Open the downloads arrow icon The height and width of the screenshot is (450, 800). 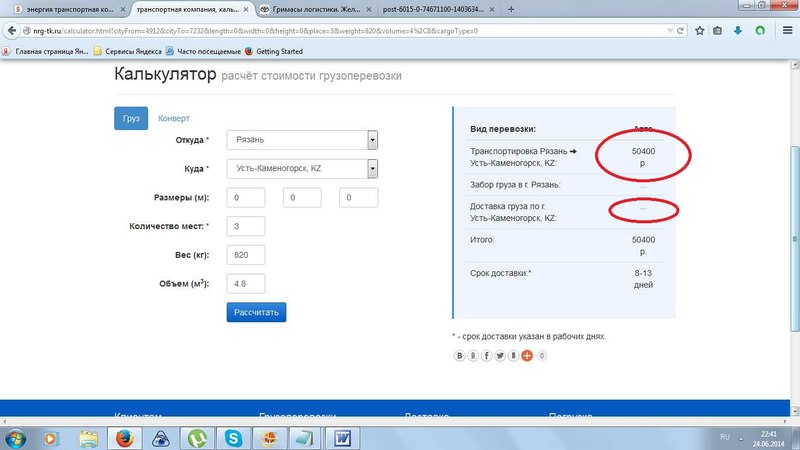coord(738,31)
